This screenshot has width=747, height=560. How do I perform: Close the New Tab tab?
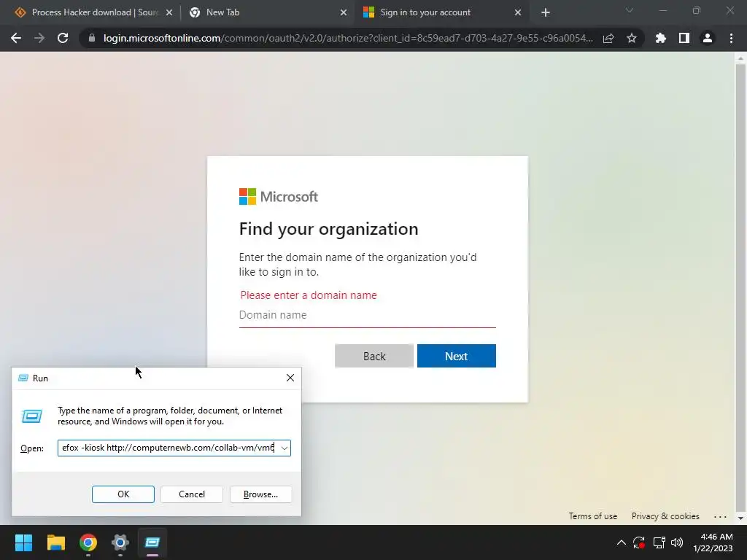[344, 12]
